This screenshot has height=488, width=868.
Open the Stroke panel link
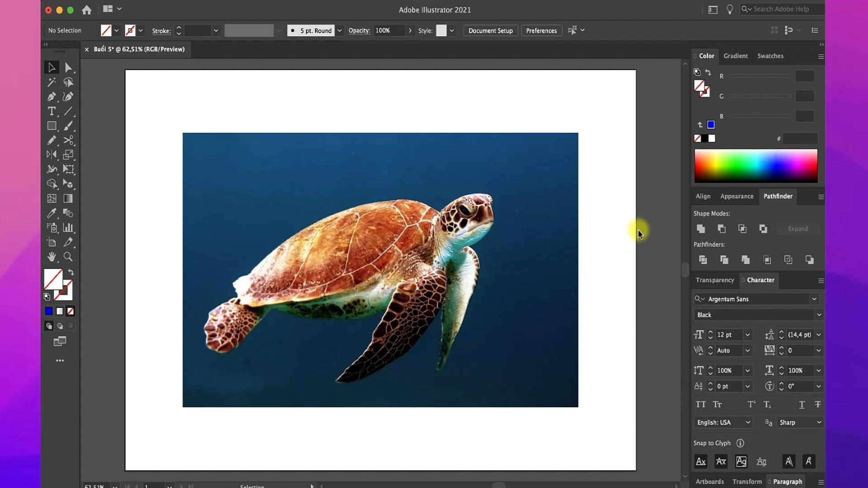161,31
